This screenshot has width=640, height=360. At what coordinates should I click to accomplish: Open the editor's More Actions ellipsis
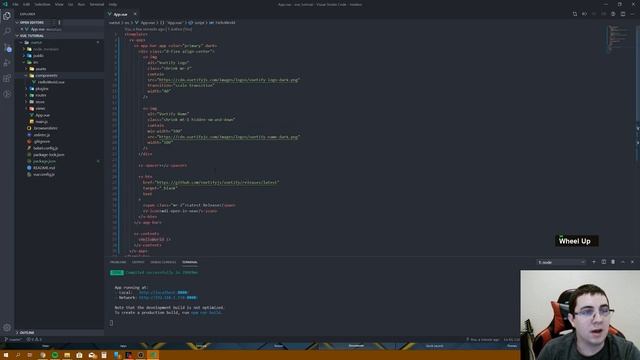pyautogui.click(x=632, y=14)
